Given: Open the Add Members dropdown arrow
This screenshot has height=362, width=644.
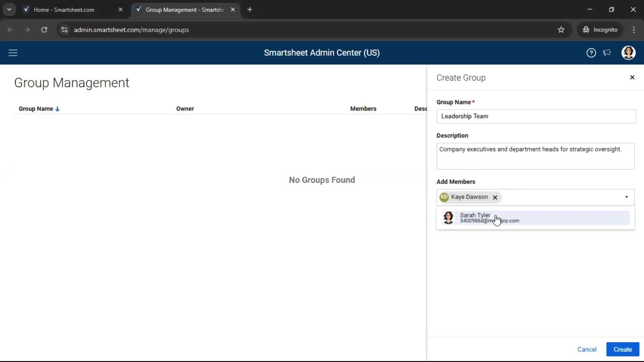Looking at the screenshot, I should click(x=626, y=197).
